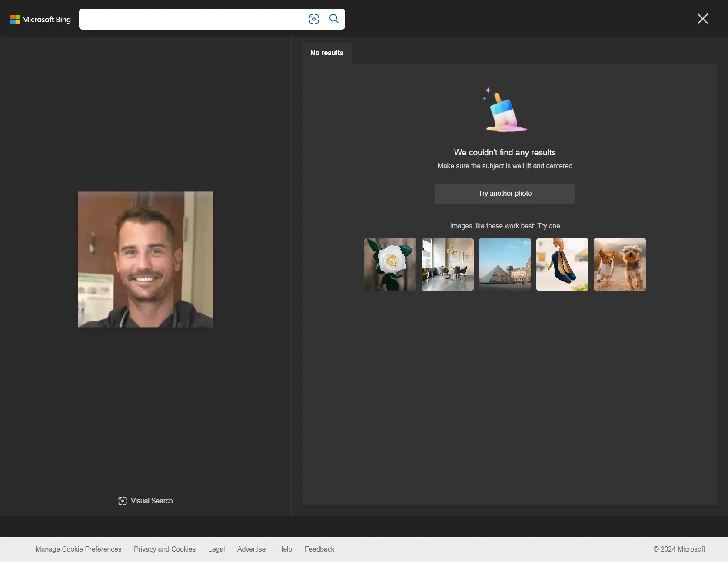
Task: Focus the Bing search text box
Action: tap(191, 19)
